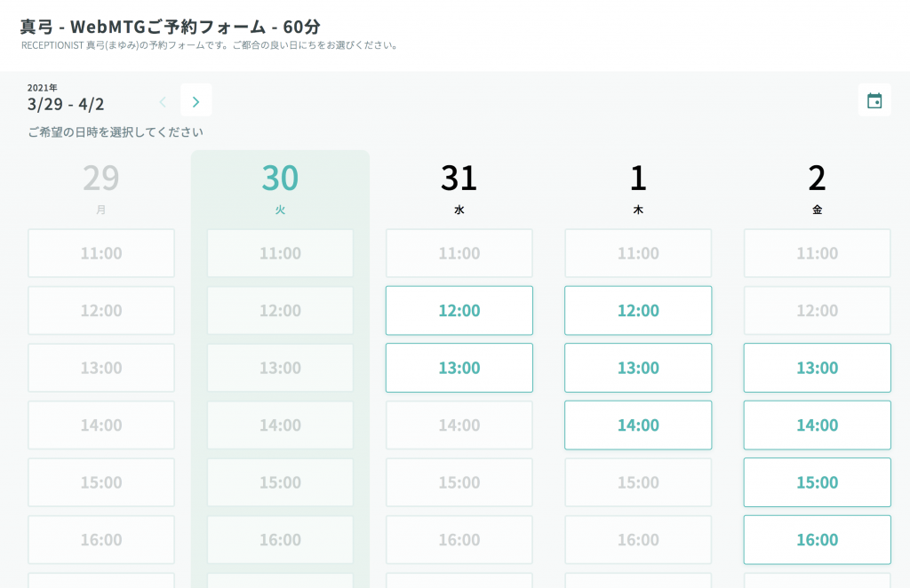Choose 14:00 on Friday the 2nd
The image size is (910, 588).
pyautogui.click(x=817, y=425)
